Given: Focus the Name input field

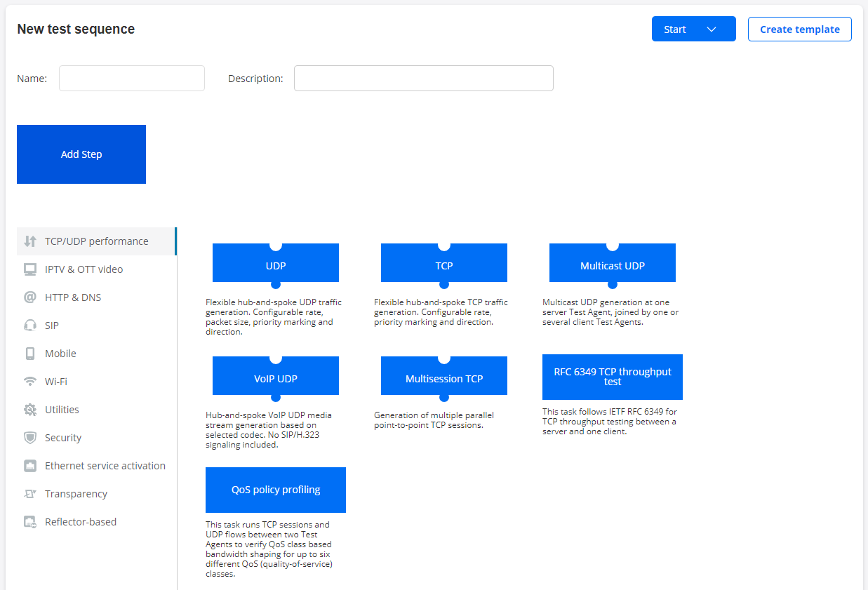Looking at the screenshot, I should (132, 79).
